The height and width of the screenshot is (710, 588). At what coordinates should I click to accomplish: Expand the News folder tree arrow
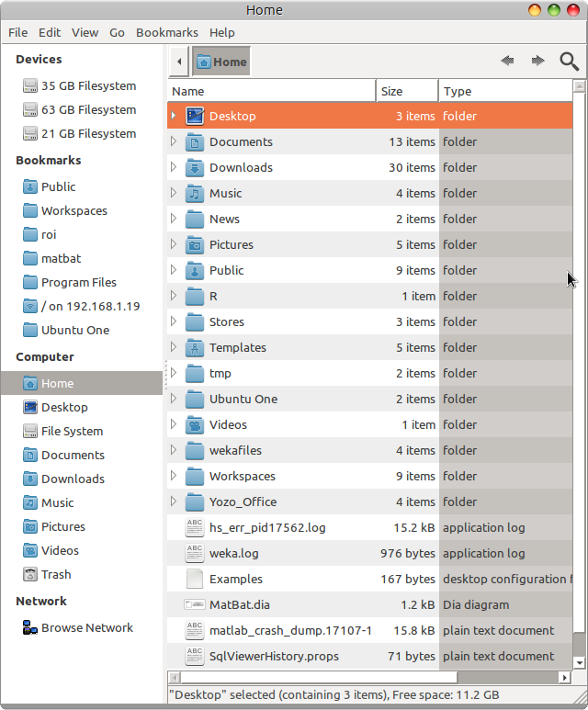(x=174, y=219)
